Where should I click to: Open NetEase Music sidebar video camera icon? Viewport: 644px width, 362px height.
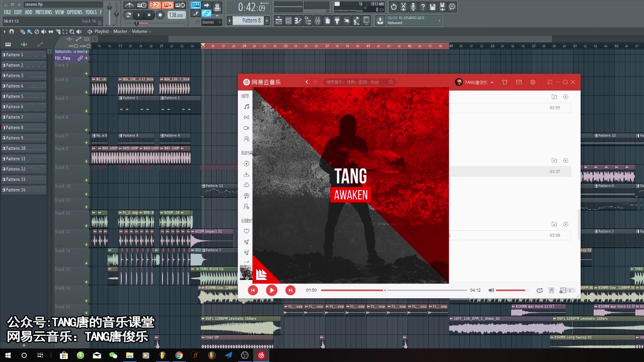(247, 128)
